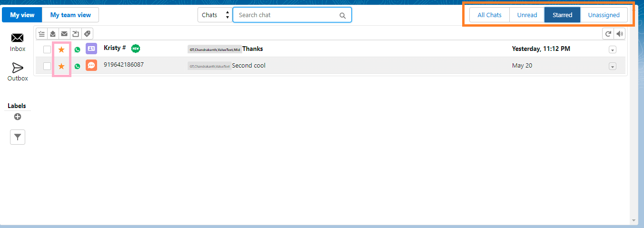Click the label tag GT,Chandrakanth,ValueText,Mid
The width and height of the screenshot is (644, 228).
[215, 49]
